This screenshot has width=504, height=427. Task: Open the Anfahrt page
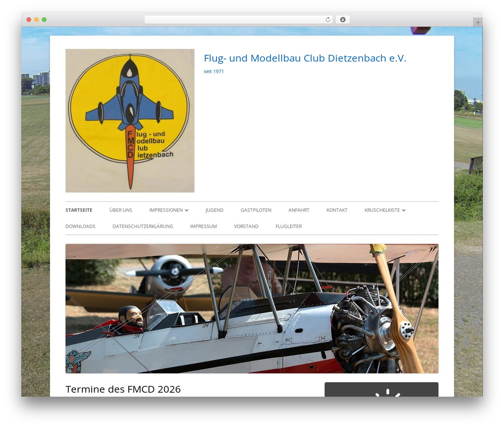pyautogui.click(x=299, y=210)
